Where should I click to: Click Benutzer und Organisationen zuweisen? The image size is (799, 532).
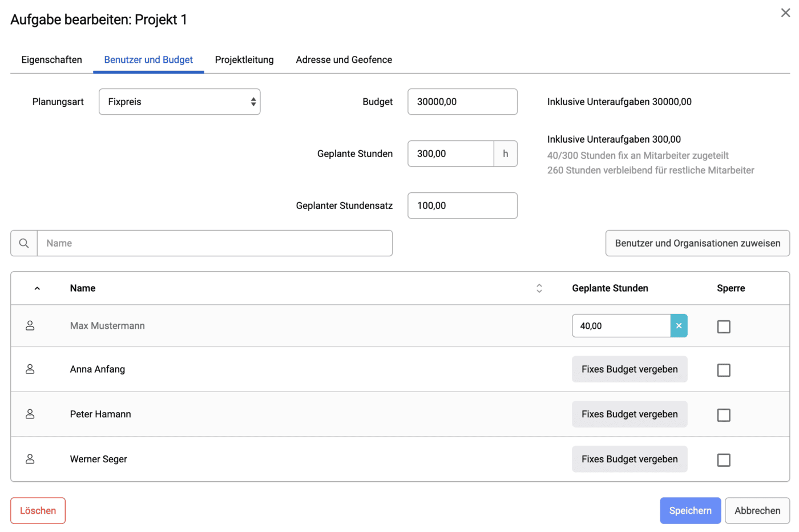[x=697, y=243]
